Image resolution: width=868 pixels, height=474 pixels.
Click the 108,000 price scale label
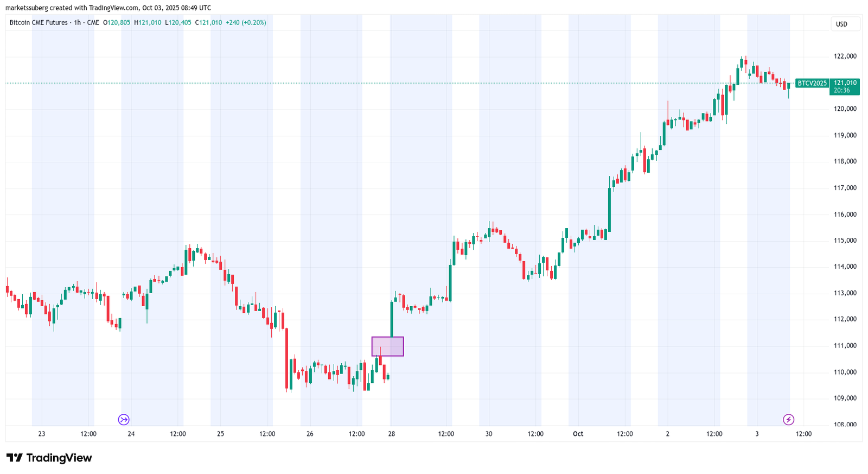coord(845,424)
